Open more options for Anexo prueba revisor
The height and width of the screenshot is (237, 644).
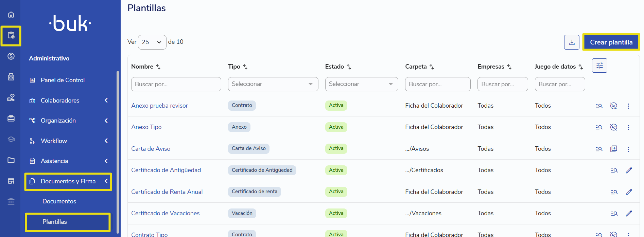(628, 106)
